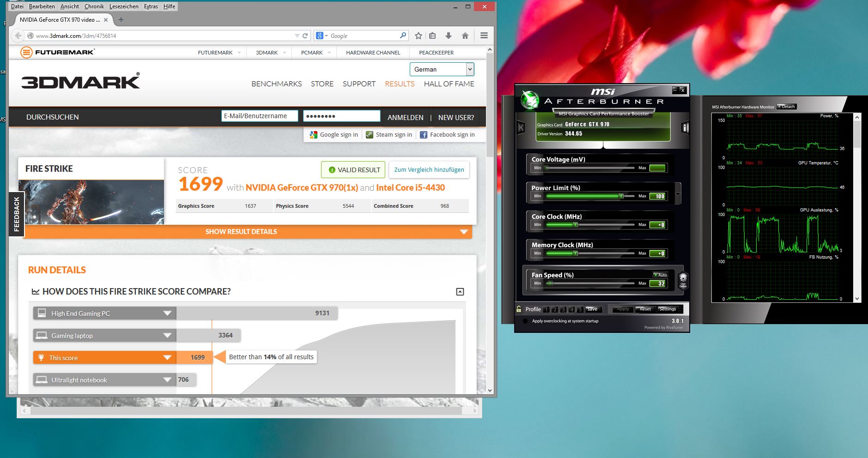Click the E-Mail/Benutzername input field
This screenshot has width=868, height=458.
coord(260,116)
